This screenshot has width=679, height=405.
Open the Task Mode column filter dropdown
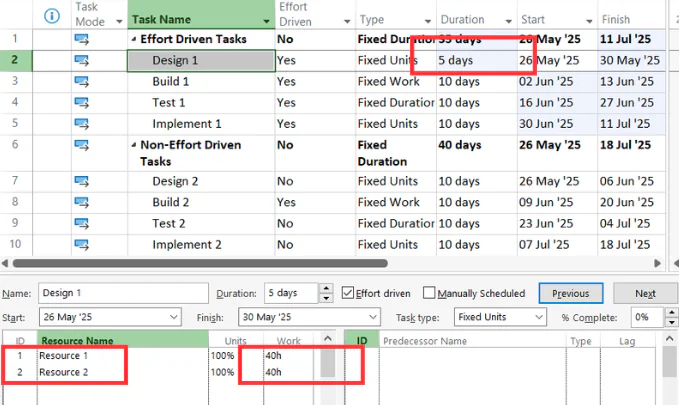(119, 21)
